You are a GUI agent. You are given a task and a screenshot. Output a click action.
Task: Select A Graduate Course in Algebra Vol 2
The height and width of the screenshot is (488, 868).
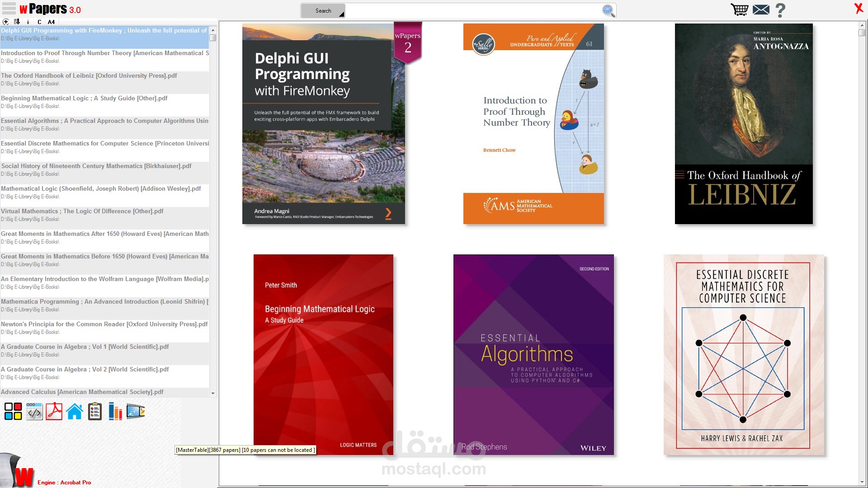pyautogui.click(x=104, y=376)
